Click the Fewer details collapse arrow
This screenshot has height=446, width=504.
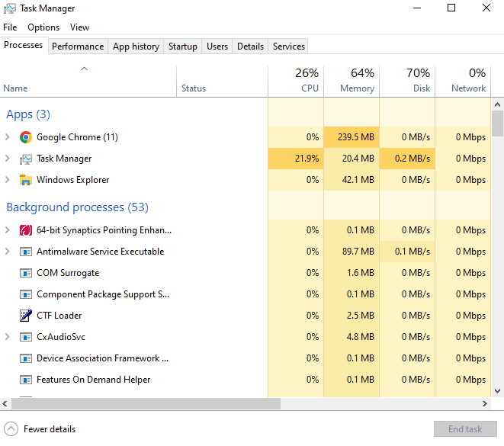coord(11,428)
